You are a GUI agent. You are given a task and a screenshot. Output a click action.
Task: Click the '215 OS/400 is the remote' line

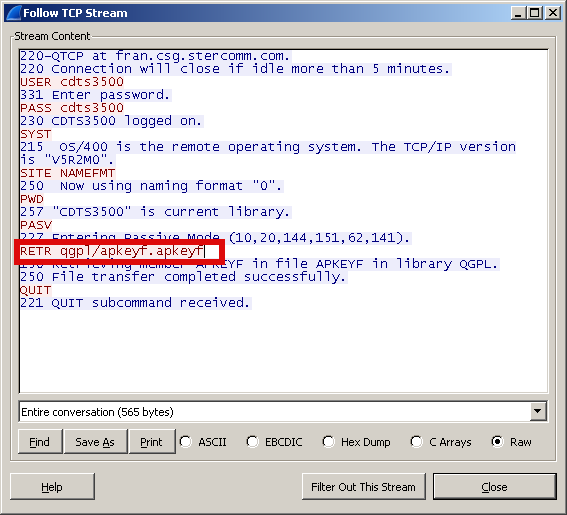pyautogui.click(x=268, y=147)
